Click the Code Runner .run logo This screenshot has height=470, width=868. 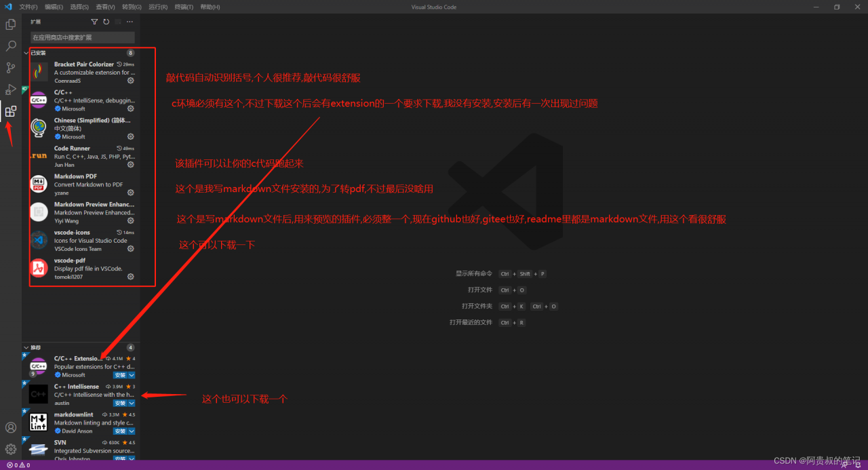coord(39,156)
